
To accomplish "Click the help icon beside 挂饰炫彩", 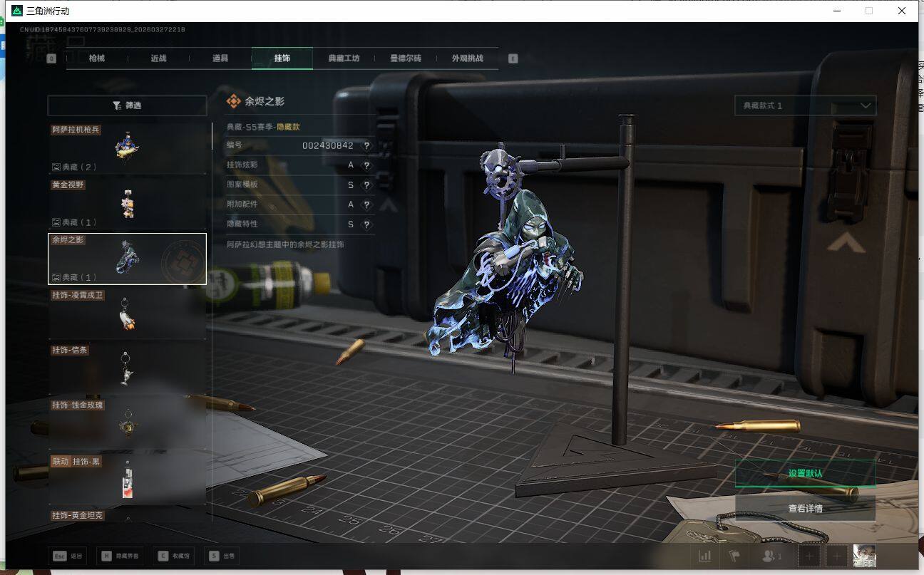I will (x=366, y=165).
